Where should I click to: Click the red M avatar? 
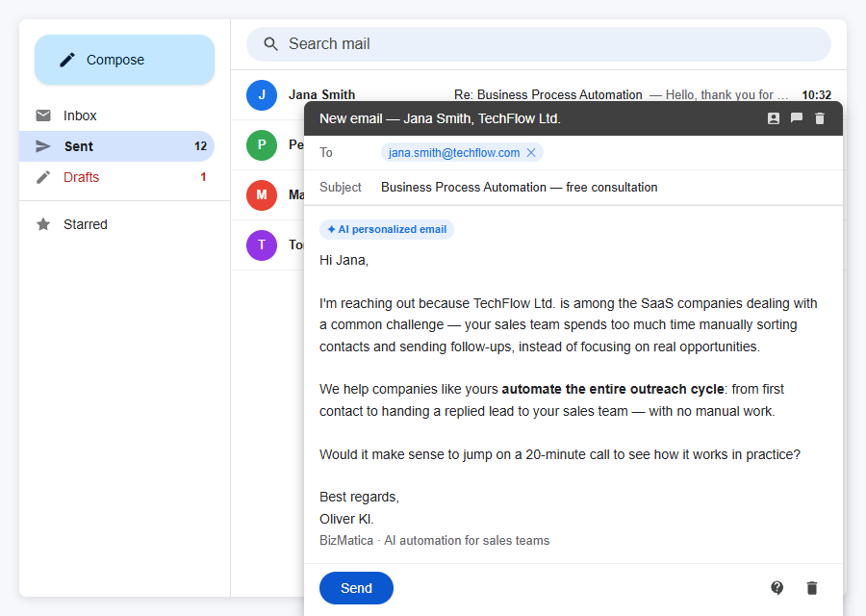click(x=262, y=195)
